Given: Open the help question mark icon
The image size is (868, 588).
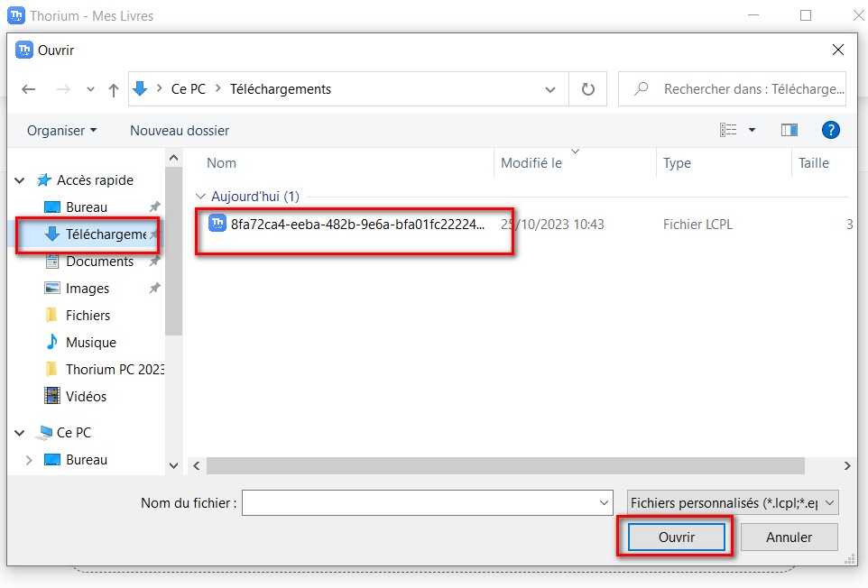Looking at the screenshot, I should (x=831, y=131).
